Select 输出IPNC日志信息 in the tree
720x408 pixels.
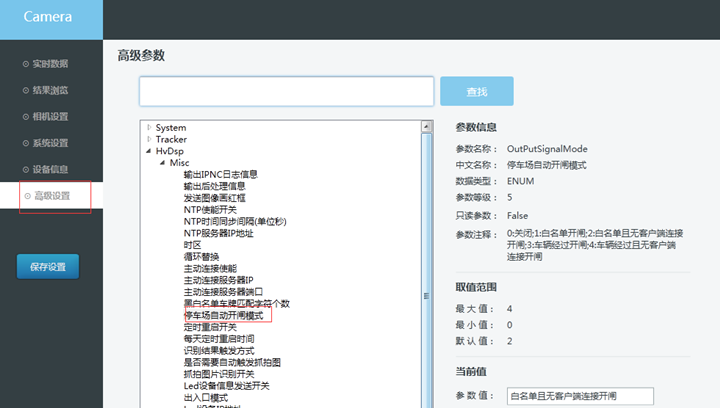220,174
